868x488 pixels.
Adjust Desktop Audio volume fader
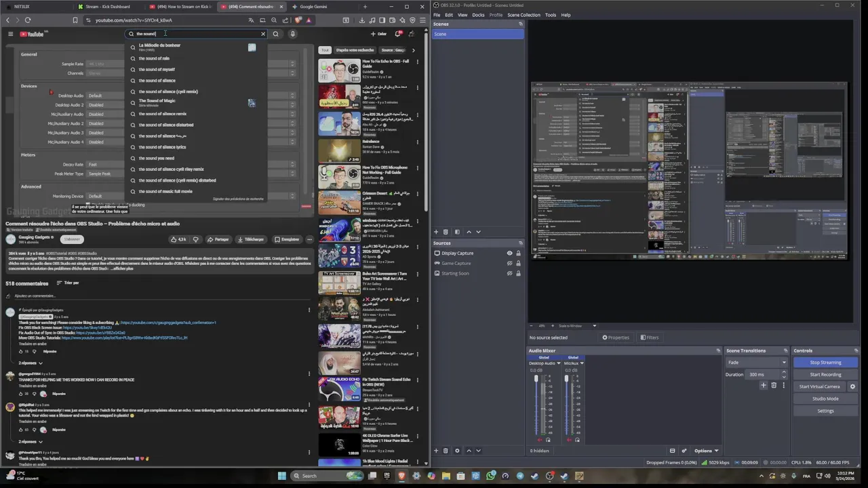click(536, 378)
